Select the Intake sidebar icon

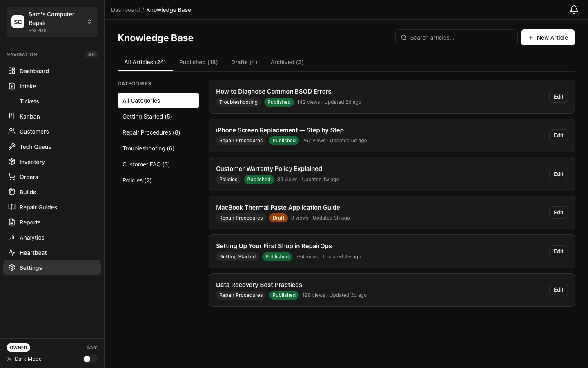(12, 86)
